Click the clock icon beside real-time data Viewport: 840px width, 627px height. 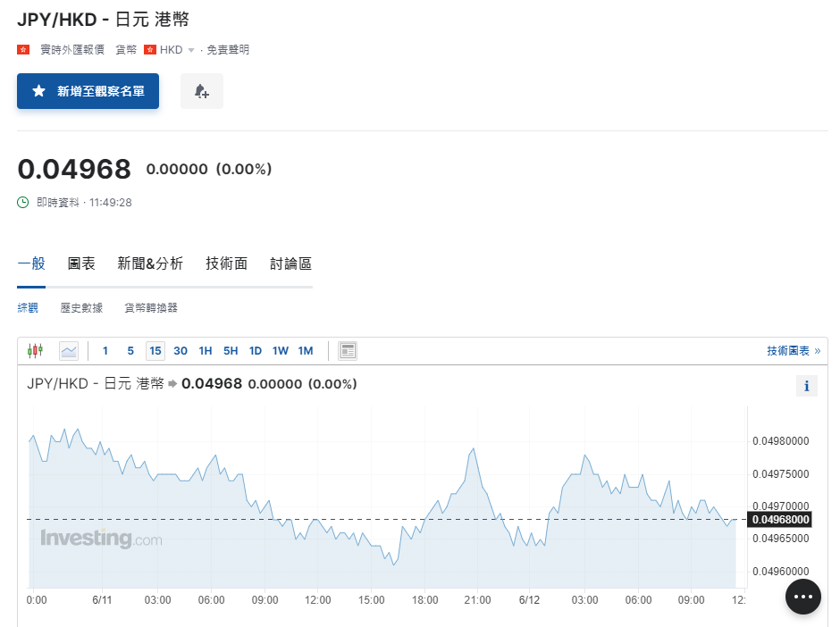click(x=23, y=203)
